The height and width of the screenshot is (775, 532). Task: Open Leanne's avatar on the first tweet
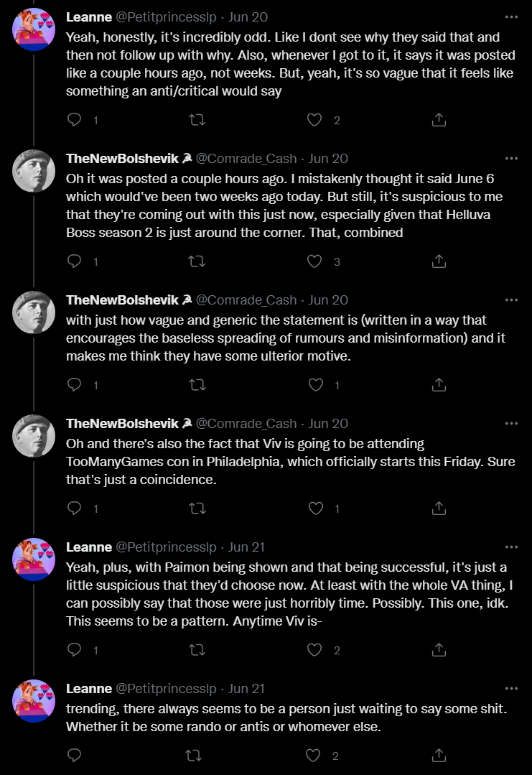click(x=34, y=29)
